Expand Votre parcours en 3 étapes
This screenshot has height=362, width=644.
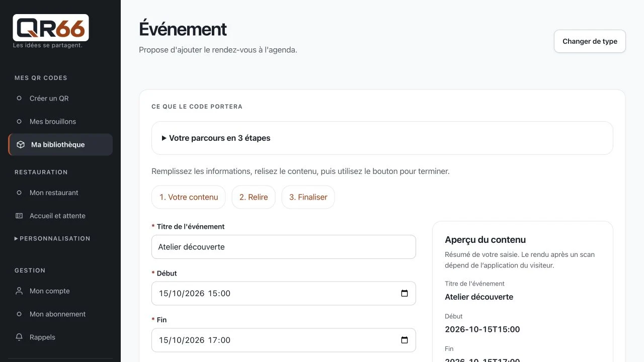(382, 138)
